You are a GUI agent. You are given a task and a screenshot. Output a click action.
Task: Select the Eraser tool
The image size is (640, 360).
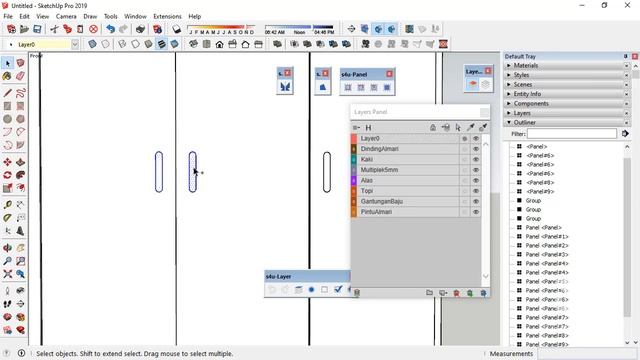point(20,76)
